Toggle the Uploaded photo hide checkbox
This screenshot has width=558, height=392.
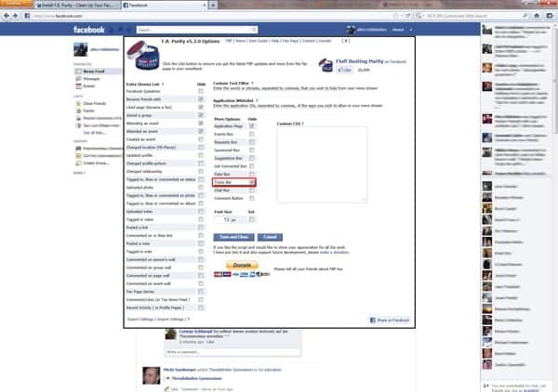pos(201,188)
